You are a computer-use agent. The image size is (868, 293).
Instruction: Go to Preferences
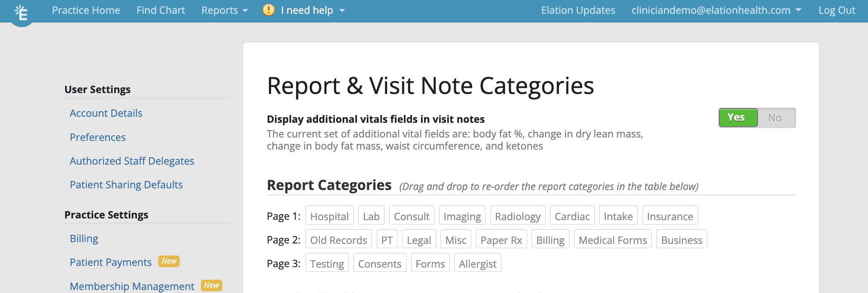97,137
